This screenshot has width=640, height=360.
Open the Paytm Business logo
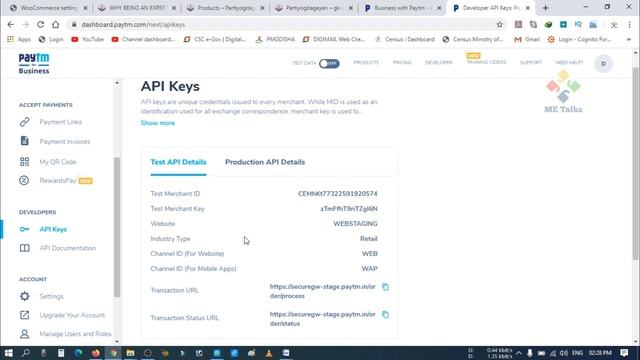[34, 63]
